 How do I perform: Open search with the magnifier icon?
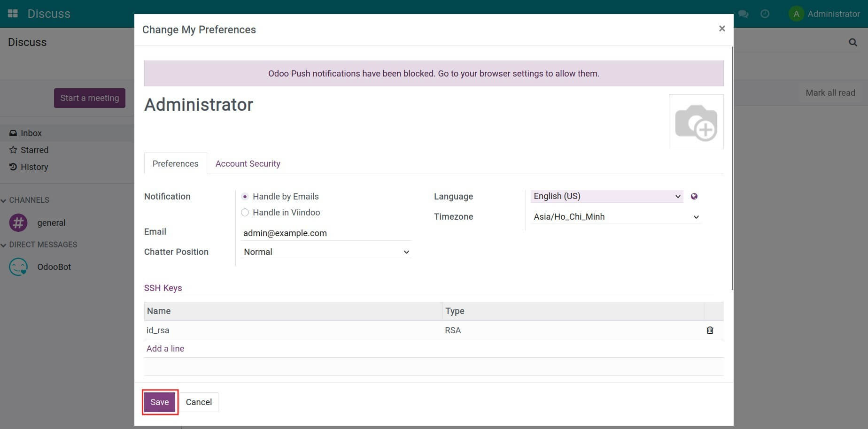click(853, 42)
